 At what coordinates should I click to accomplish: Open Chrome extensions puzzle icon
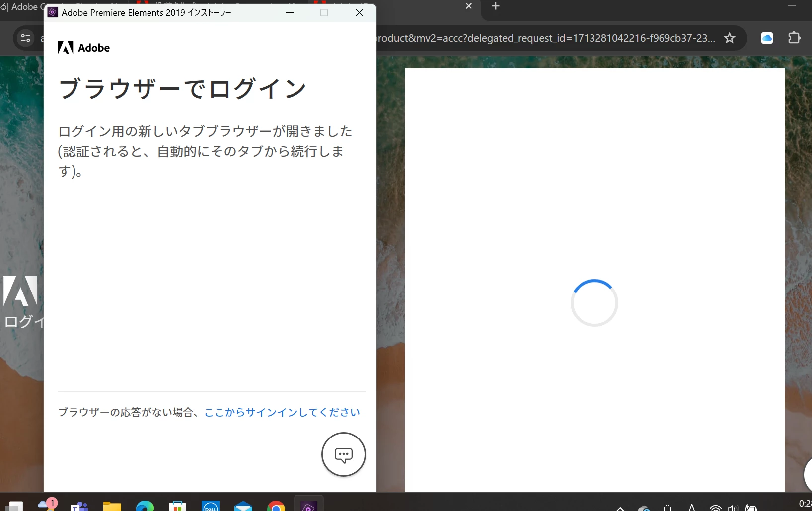pos(794,38)
